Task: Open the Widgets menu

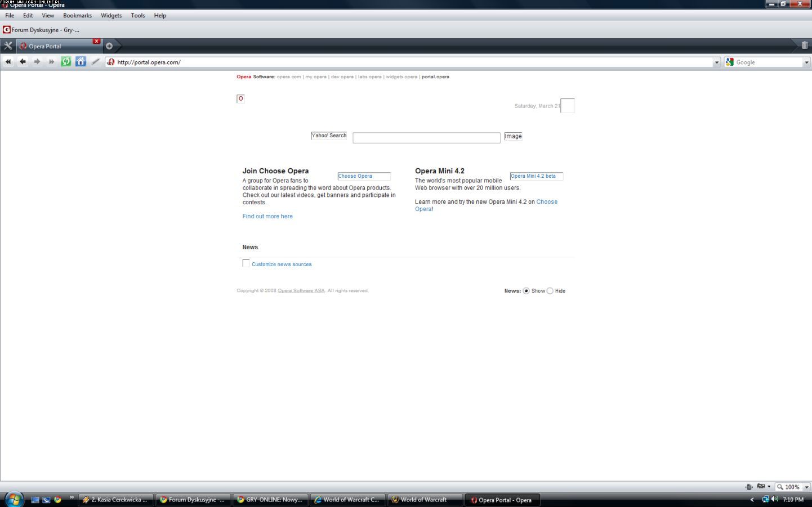Action: 111,16
